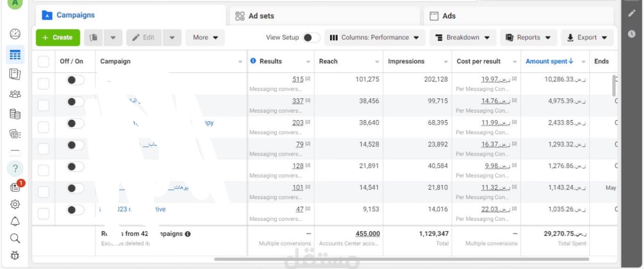Open the More dropdown
The image size is (644, 269).
[x=205, y=38]
